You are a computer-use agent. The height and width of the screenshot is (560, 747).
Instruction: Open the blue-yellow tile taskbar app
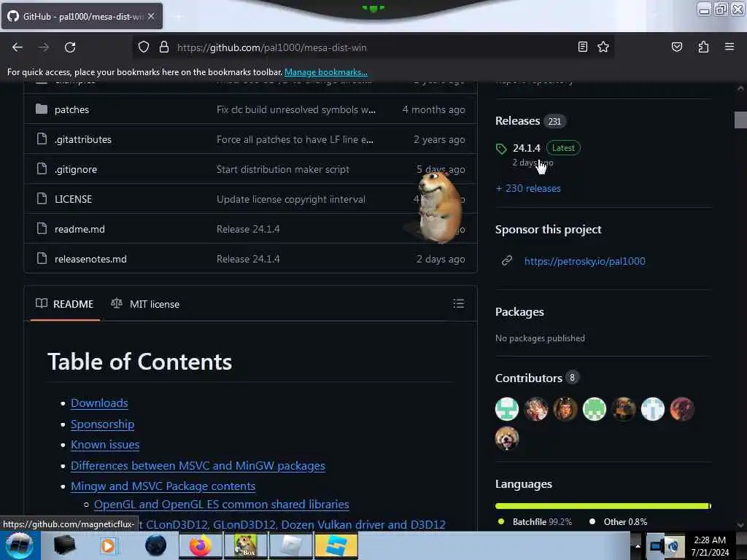pyautogui.click(x=336, y=545)
